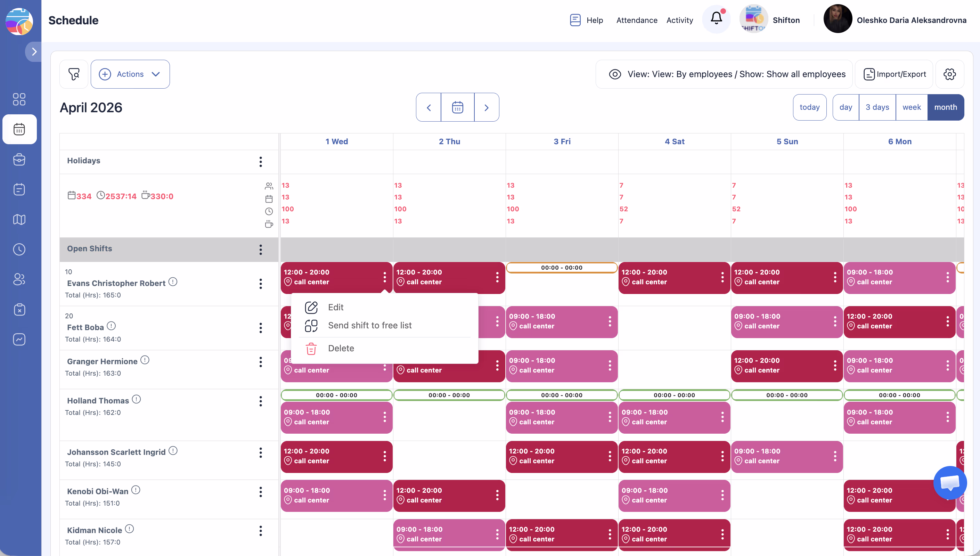Click the dashboard grid sidebar icon

tap(19, 99)
